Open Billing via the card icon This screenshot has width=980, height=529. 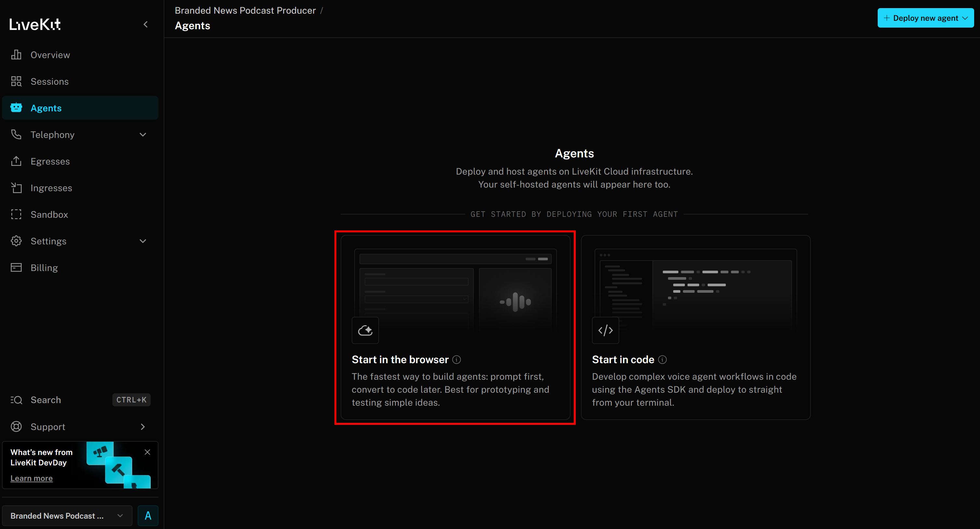[x=16, y=267]
